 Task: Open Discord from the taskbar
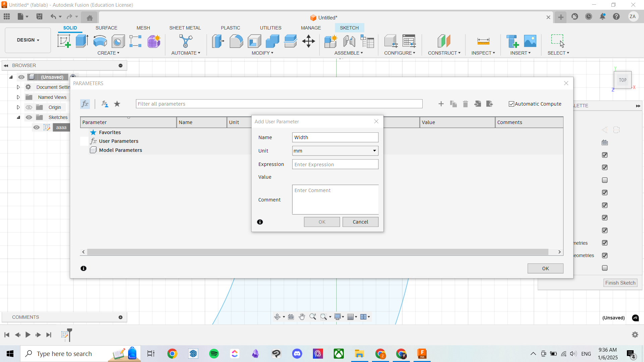point(297,354)
